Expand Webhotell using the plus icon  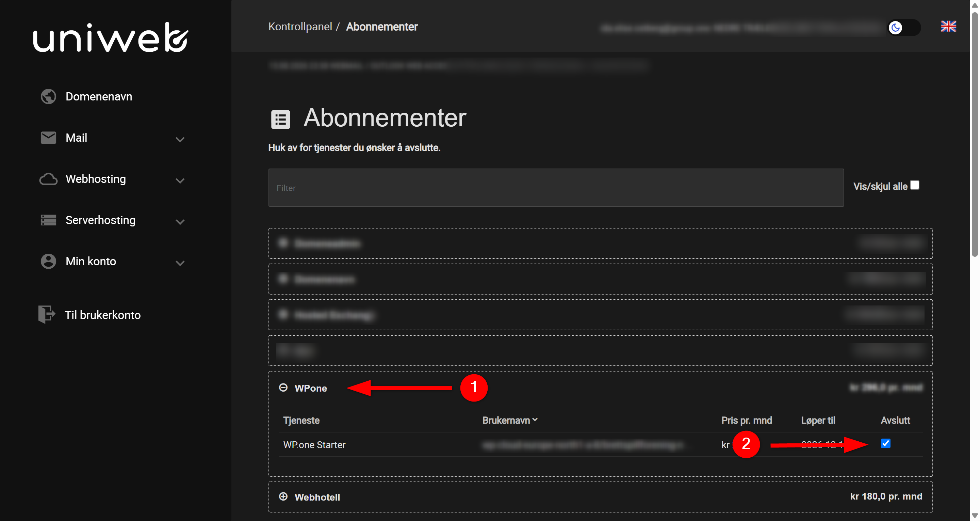coord(283,496)
